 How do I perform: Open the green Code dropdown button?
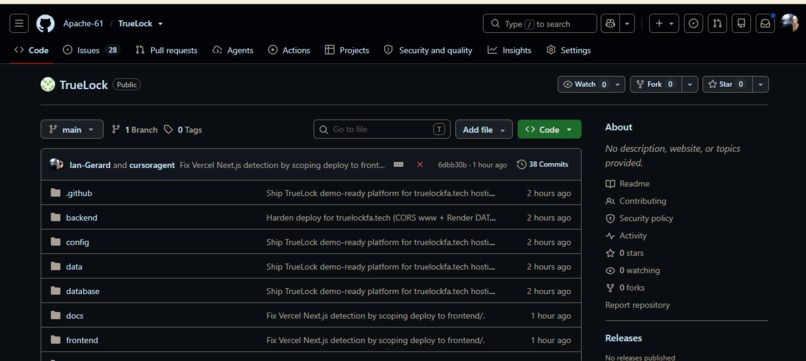pos(549,130)
